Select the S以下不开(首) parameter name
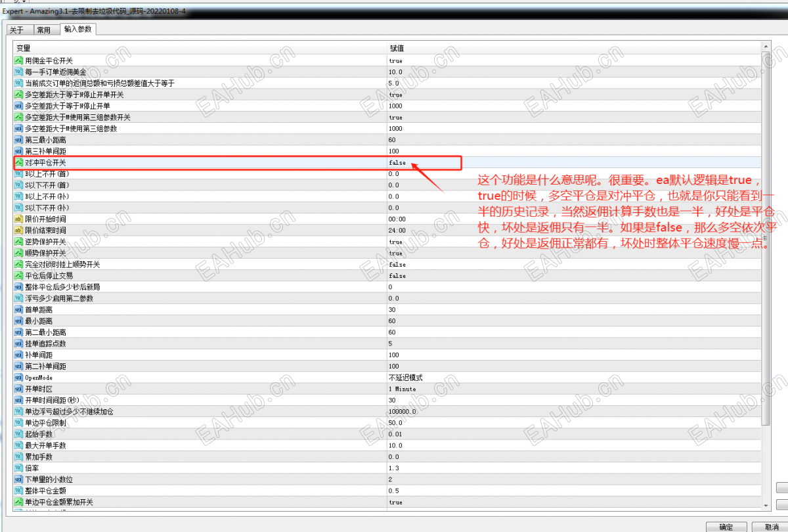The height and width of the screenshot is (532, 788). 47,185
